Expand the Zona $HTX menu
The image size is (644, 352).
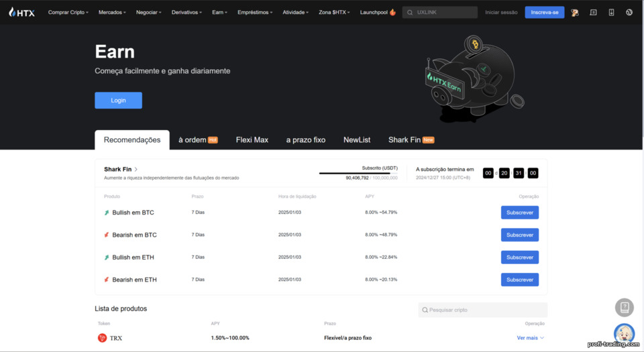point(334,12)
